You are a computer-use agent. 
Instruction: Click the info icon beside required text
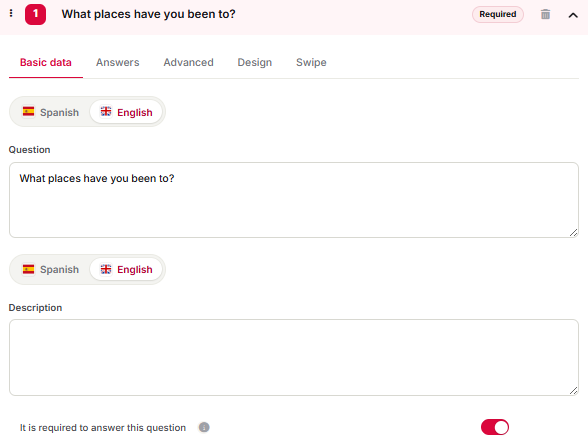[204, 427]
